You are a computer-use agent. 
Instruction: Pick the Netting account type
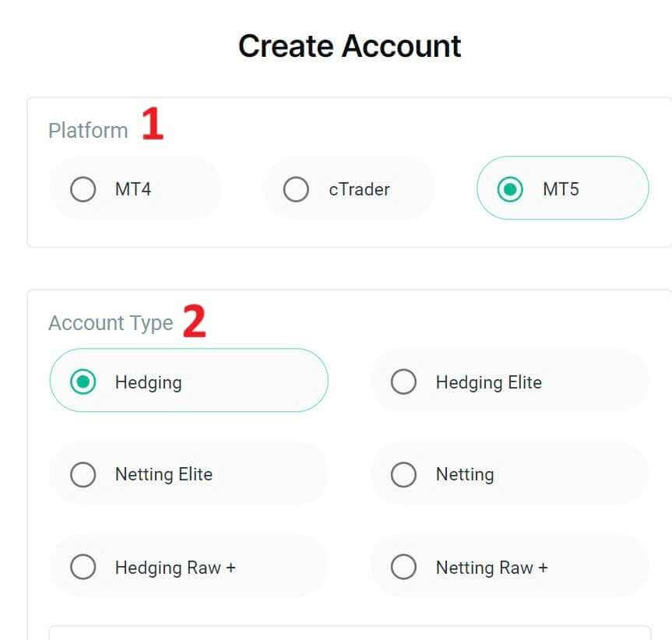tap(508, 474)
